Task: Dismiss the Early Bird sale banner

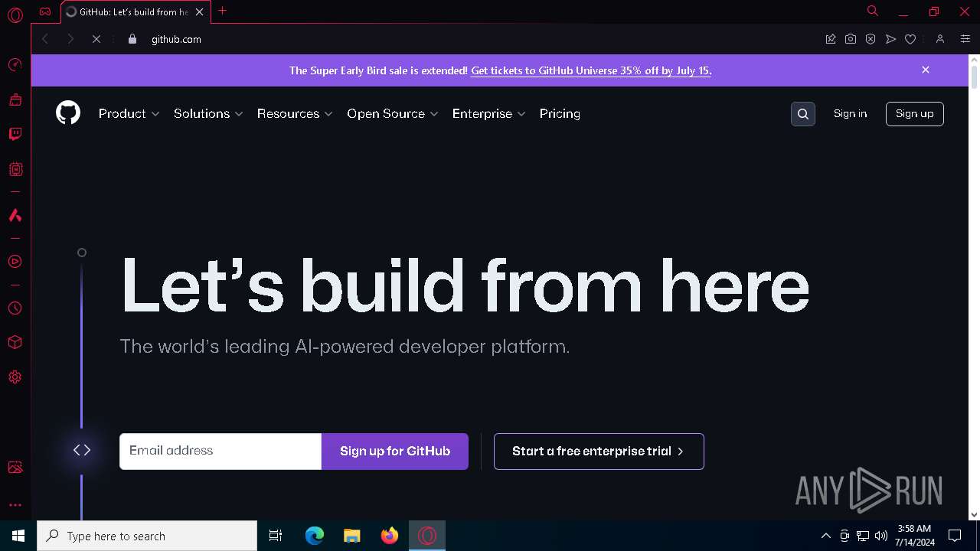Action: click(926, 70)
